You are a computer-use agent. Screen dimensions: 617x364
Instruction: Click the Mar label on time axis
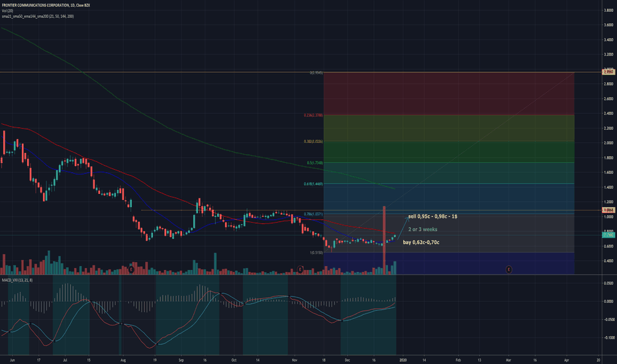pos(508,360)
